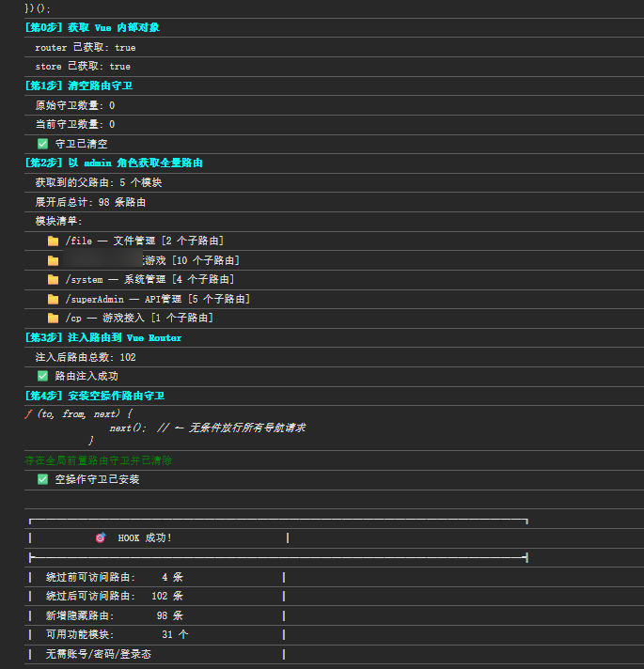
Task: Click the italic f function symbol
Action: coord(28,413)
